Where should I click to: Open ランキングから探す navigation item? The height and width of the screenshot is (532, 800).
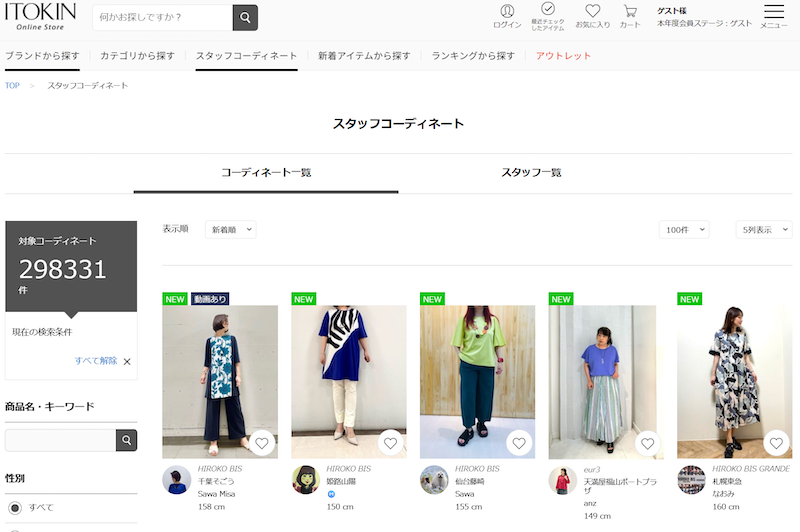(x=473, y=56)
